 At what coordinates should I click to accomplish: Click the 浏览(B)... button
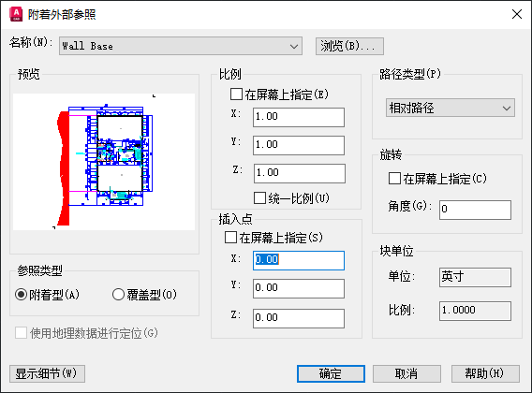pyautogui.click(x=349, y=46)
